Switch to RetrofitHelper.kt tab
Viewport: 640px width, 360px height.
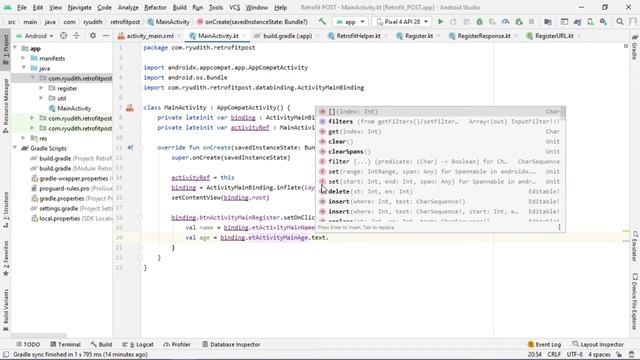[x=358, y=36]
